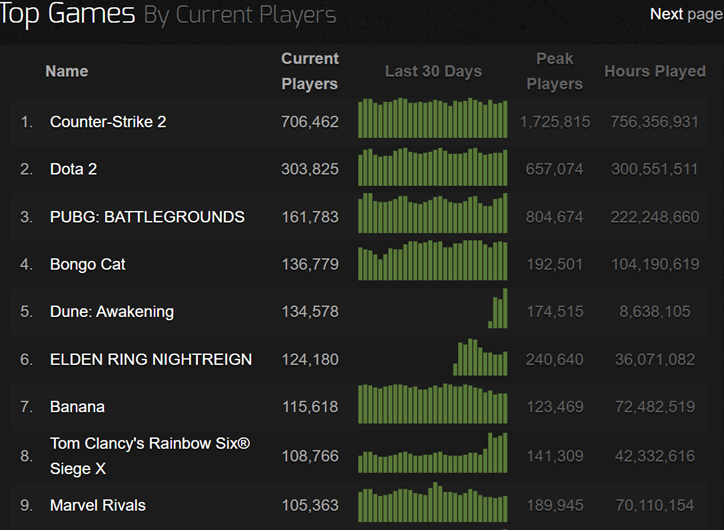724x532 pixels.
Task: Click Dune: Awakening's 30-day player chart
Action: point(498,308)
